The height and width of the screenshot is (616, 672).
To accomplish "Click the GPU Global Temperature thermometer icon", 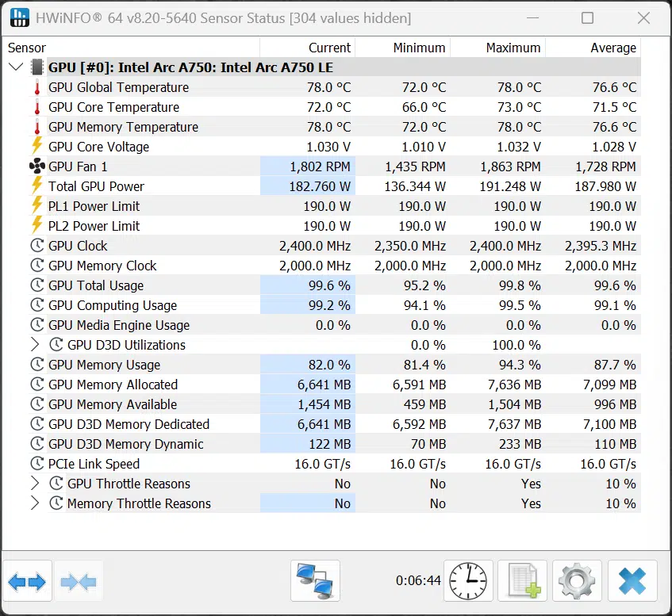I will [x=37, y=87].
